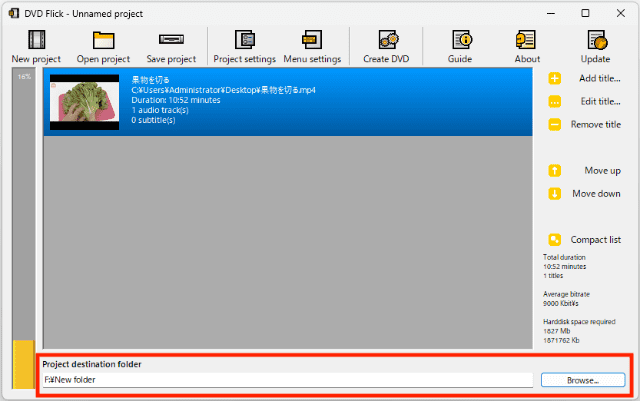The width and height of the screenshot is (640, 401).
Task: Click the Remove title label
Action: click(596, 125)
